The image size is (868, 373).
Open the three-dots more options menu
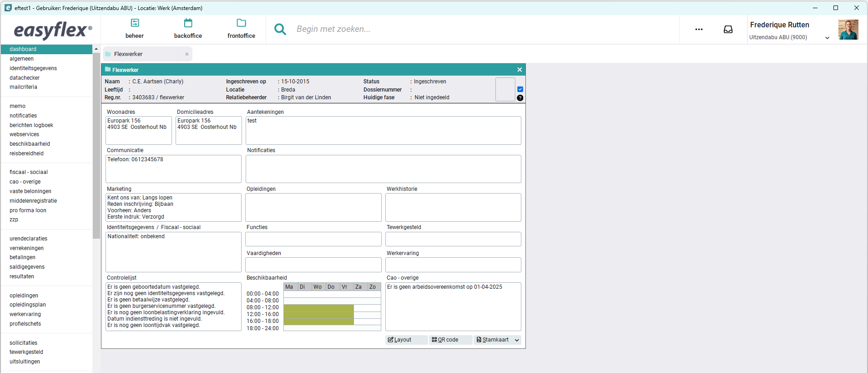(x=699, y=29)
